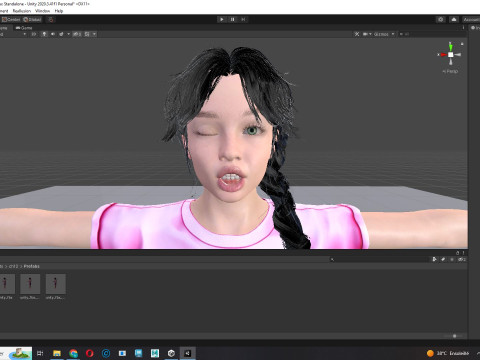Open component editor tools icon
The height and width of the screenshot is (360, 480).
(357, 34)
